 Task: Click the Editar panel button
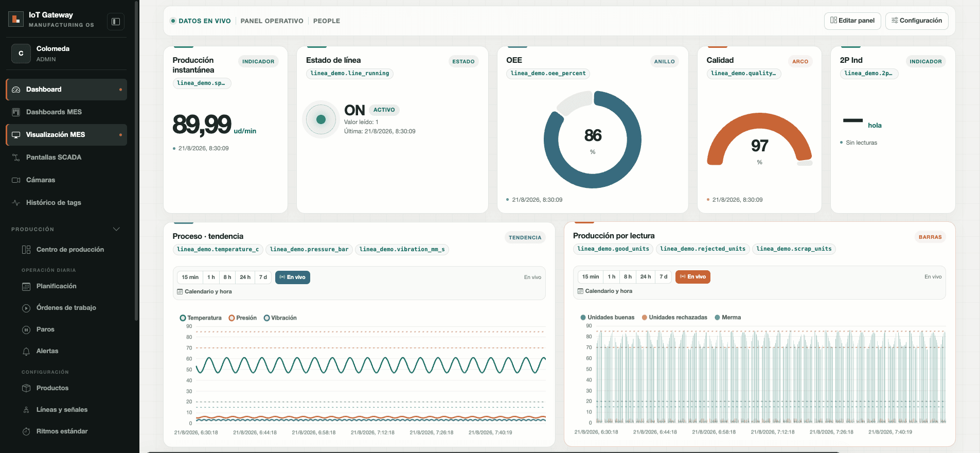pyautogui.click(x=852, y=21)
